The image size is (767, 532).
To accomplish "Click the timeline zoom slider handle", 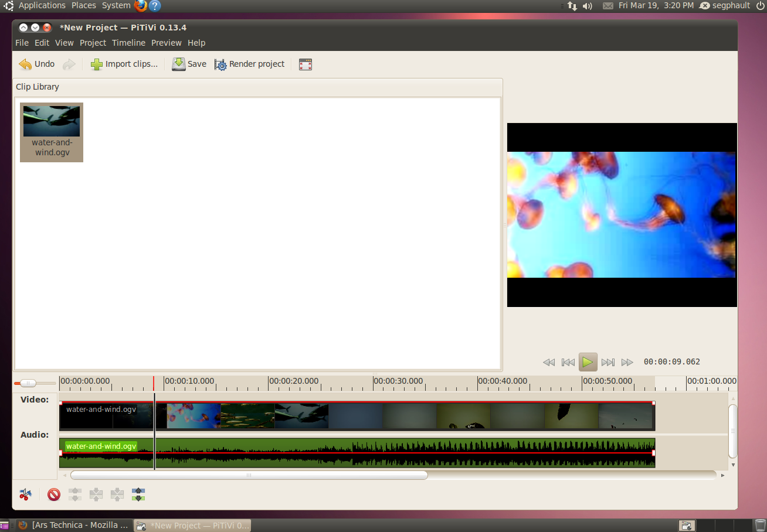I will (28, 383).
